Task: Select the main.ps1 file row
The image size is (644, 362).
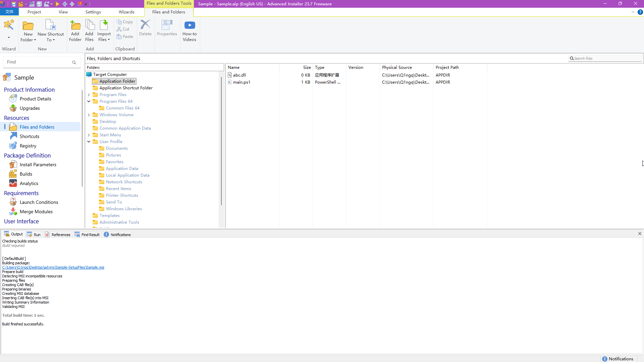Action: (357, 82)
